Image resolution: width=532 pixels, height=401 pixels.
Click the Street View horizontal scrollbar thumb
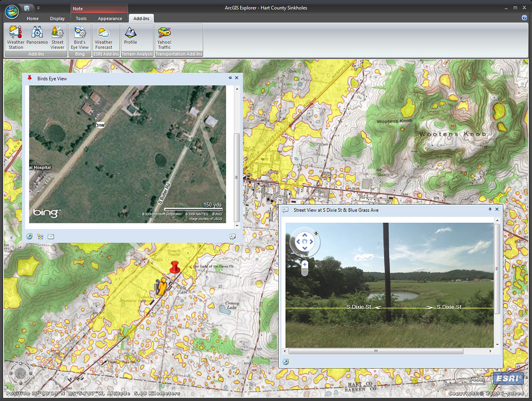point(376,351)
